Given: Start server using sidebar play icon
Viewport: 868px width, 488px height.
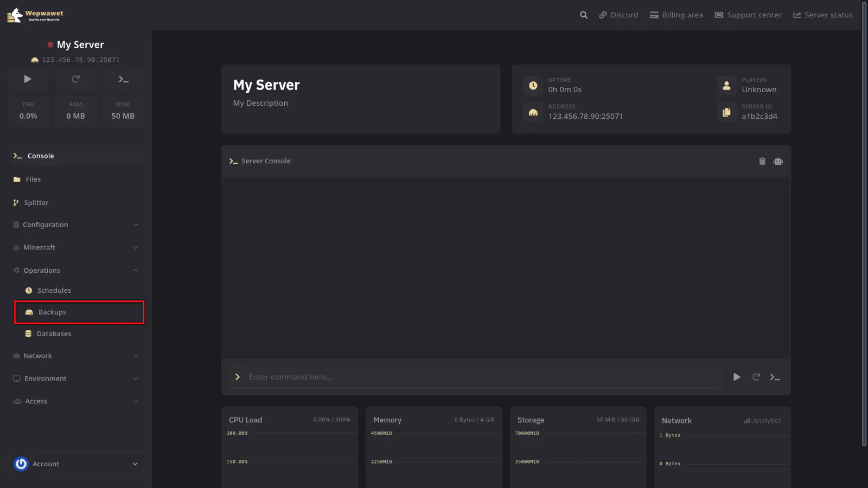Looking at the screenshot, I should pyautogui.click(x=28, y=79).
